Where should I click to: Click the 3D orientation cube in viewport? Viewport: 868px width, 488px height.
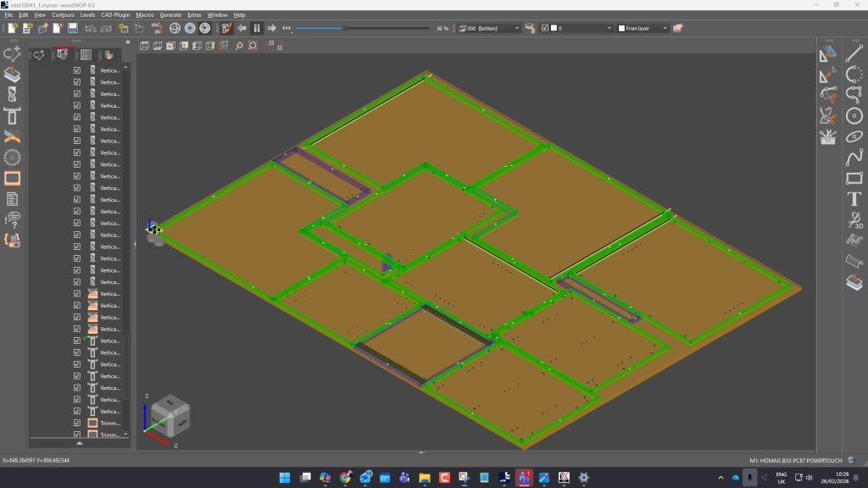170,414
